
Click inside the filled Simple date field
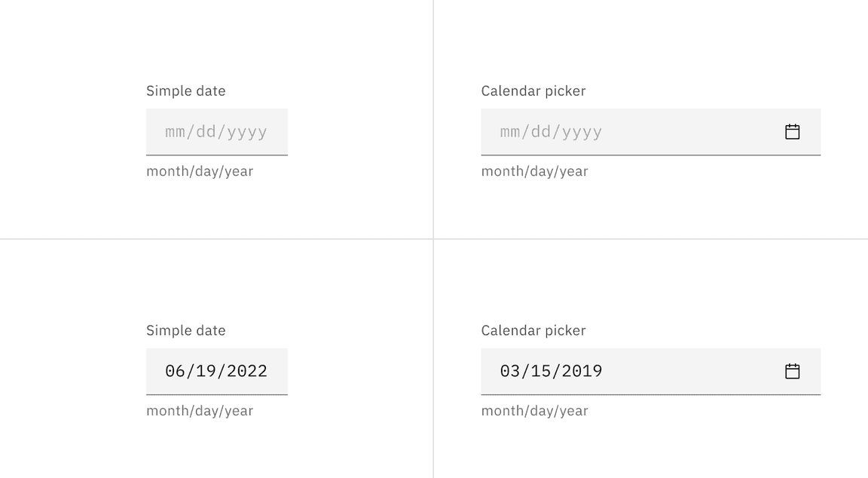pyautogui.click(x=217, y=371)
